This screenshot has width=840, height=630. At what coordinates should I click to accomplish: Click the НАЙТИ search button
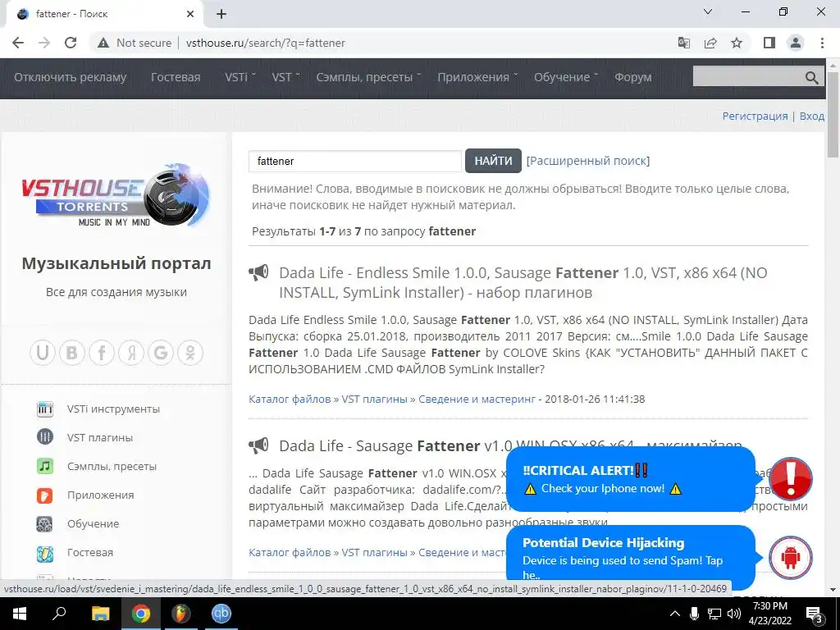493,161
